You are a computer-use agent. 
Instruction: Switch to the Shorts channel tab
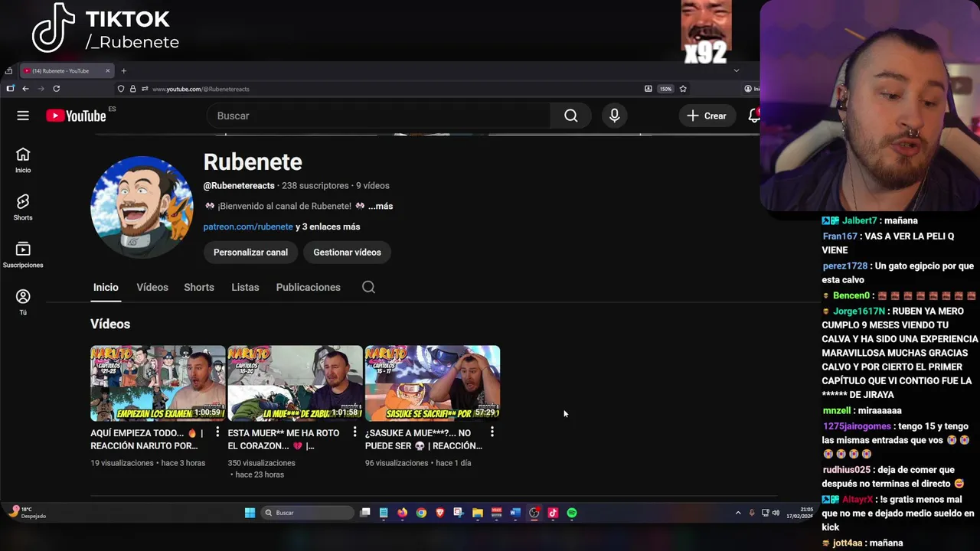click(x=199, y=287)
